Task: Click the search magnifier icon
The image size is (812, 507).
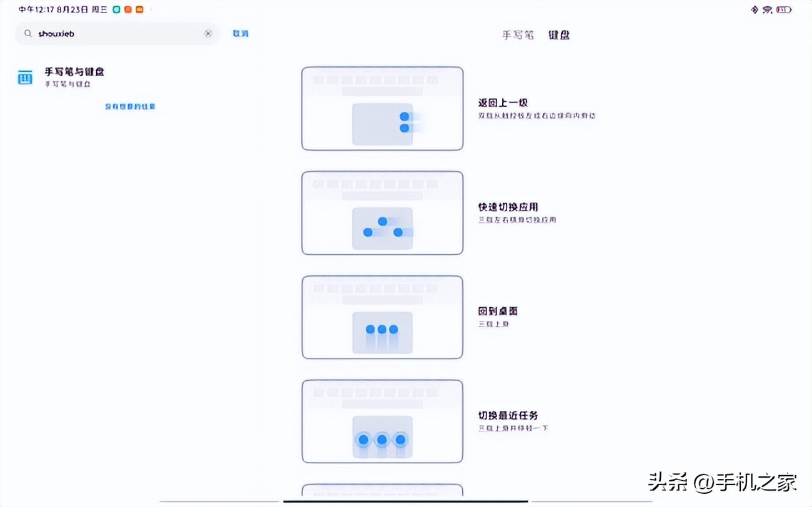Action: point(27,33)
